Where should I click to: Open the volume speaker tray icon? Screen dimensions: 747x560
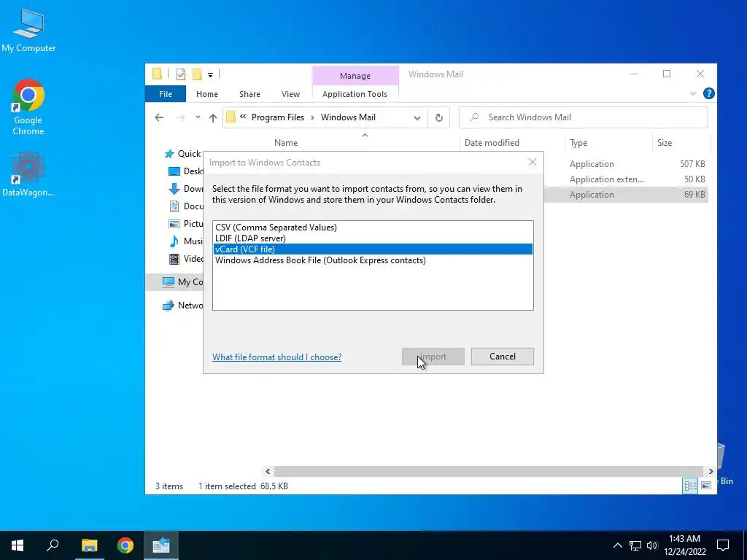tap(652, 545)
